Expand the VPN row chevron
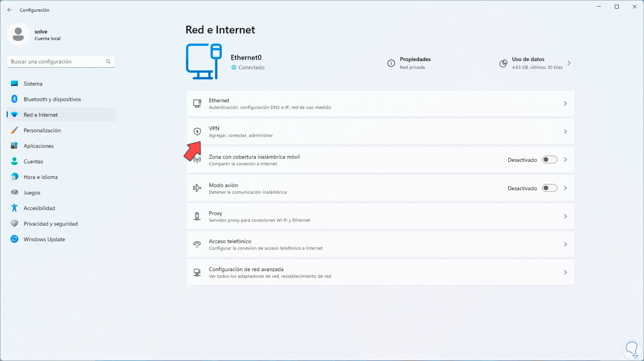 pyautogui.click(x=565, y=132)
